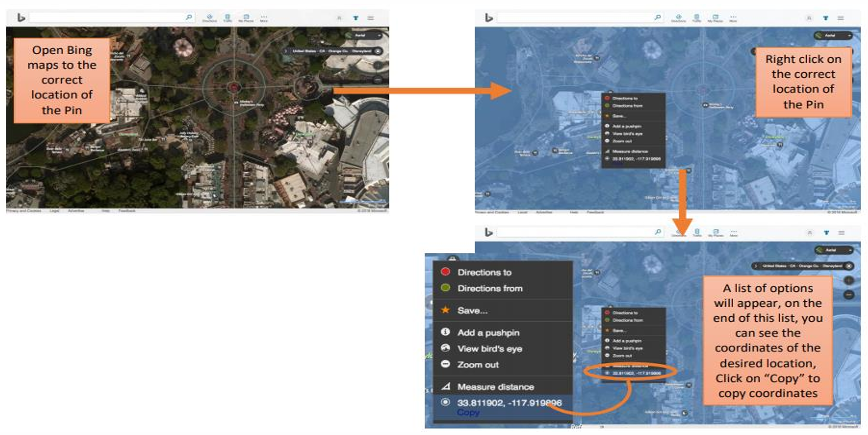Open More options in top-left map toolbar
868x435 pixels.
coord(264,18)
